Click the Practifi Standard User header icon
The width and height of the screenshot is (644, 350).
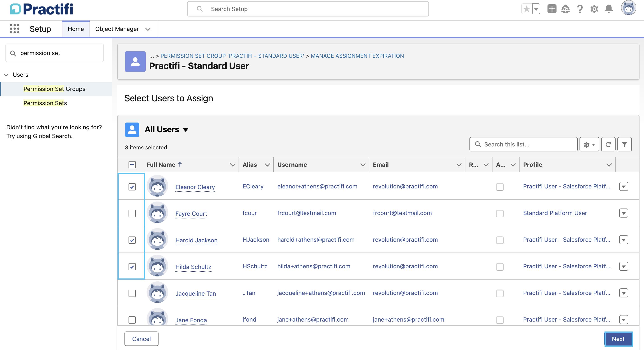[x=135, y=62]
